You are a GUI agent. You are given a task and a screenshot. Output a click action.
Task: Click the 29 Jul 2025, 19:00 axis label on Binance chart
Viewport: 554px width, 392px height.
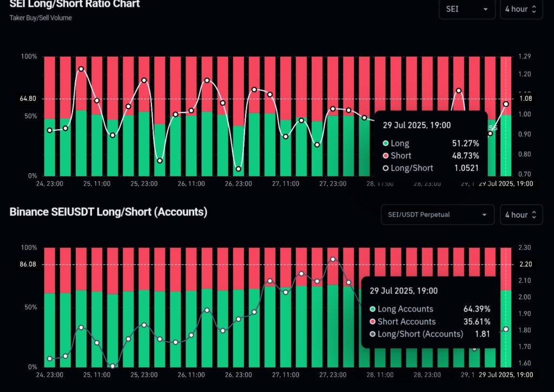[506, 375]
